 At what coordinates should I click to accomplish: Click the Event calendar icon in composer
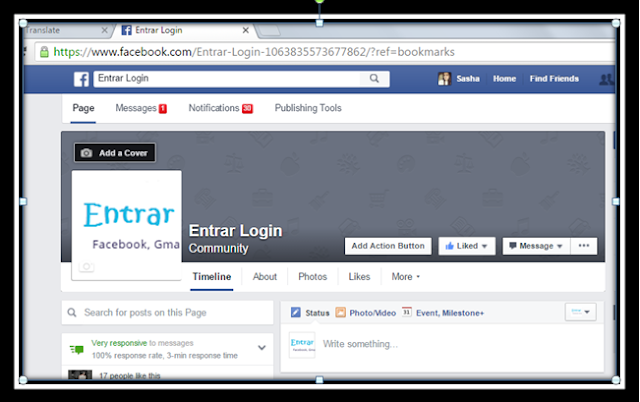(407, 312)
